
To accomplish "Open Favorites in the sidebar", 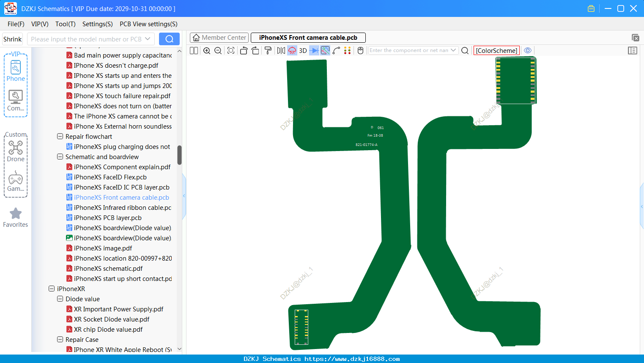I will pos(16,217).
